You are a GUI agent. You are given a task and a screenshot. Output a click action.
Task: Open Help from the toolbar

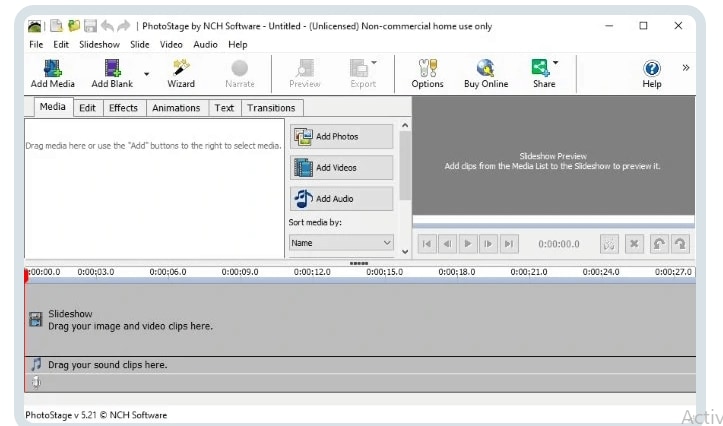[x=652, y=74]
